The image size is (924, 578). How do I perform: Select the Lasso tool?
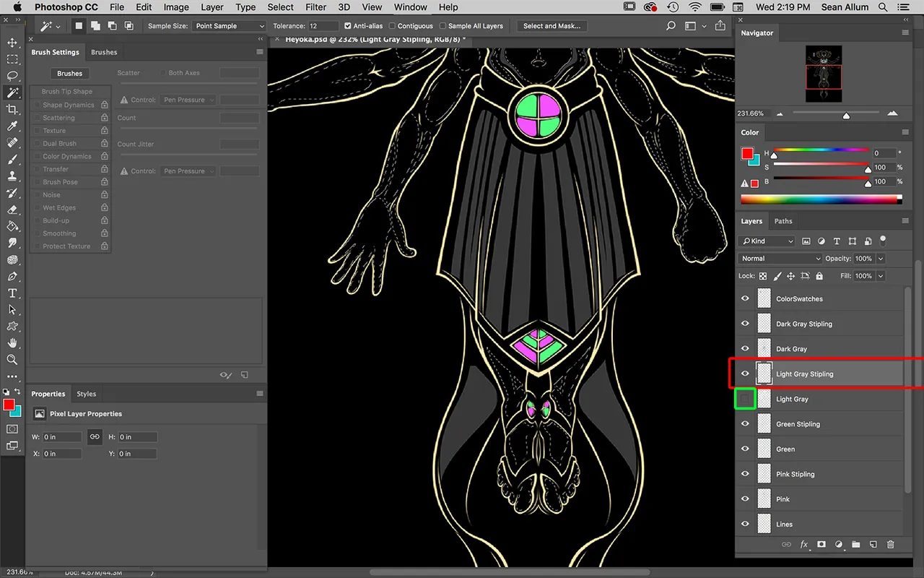point(12,76)
